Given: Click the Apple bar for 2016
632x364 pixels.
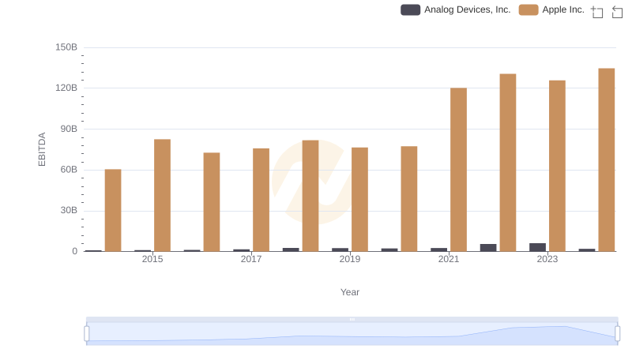Looking at the screenshot, I should coord(212,202).
